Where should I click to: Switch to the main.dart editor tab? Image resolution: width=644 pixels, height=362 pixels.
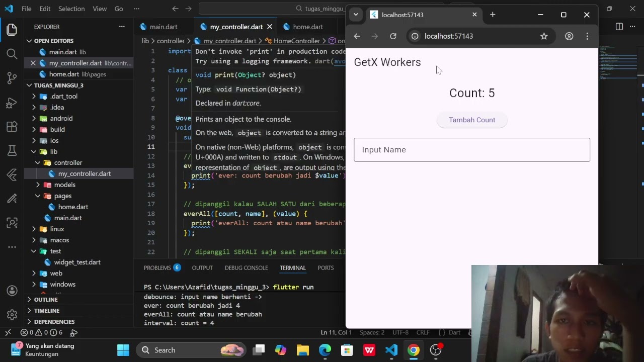pyautogui.click(x=164, y=27)
